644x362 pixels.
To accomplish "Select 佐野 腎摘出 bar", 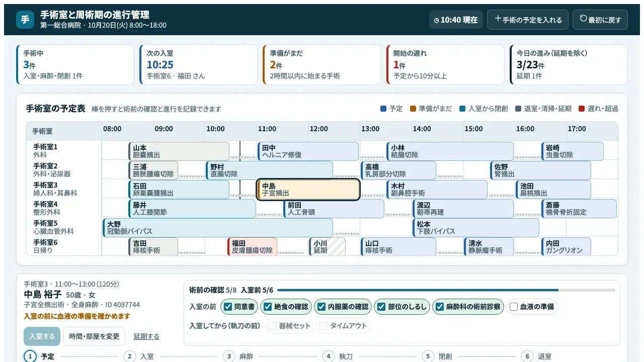I will (540, 170).
